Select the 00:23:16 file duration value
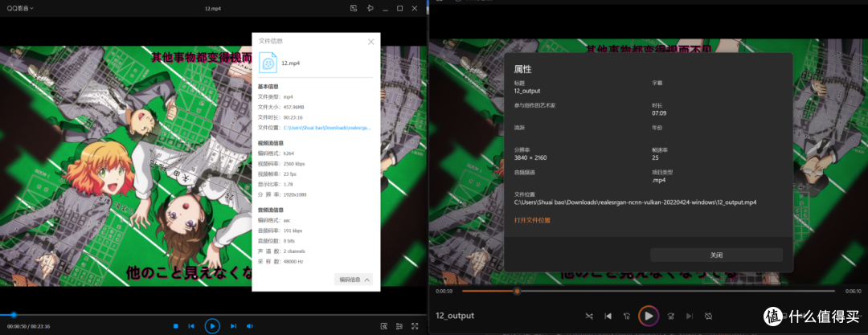This screenshot has width=868, height=335. point(293,117)
